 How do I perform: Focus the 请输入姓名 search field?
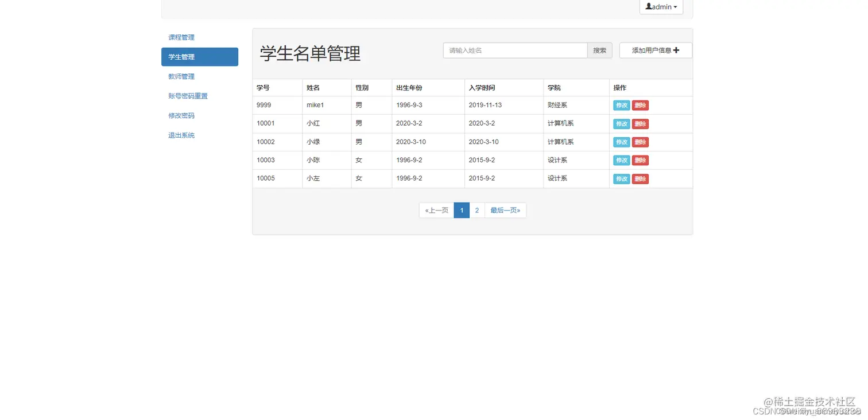click(x=515, y=50)
